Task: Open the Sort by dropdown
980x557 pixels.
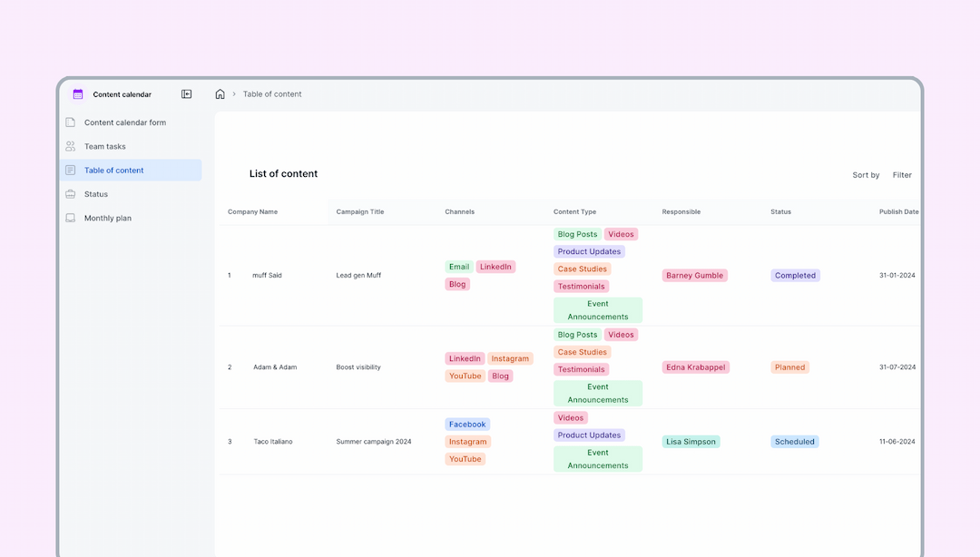Action: pos(865,174)
